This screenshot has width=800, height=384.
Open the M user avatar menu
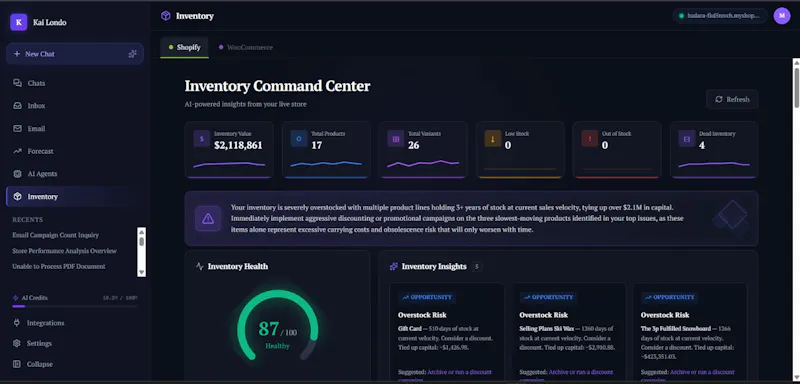point(782,16)
